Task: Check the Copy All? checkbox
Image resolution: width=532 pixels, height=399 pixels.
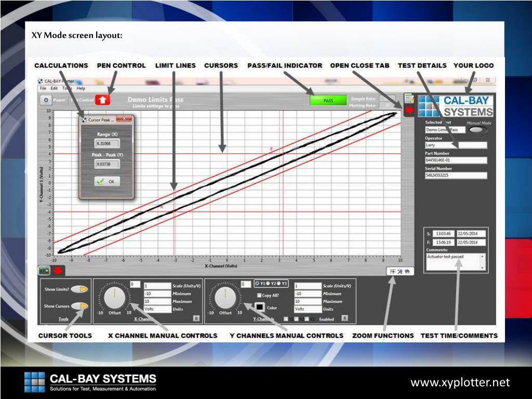Action: pos(259,295)
